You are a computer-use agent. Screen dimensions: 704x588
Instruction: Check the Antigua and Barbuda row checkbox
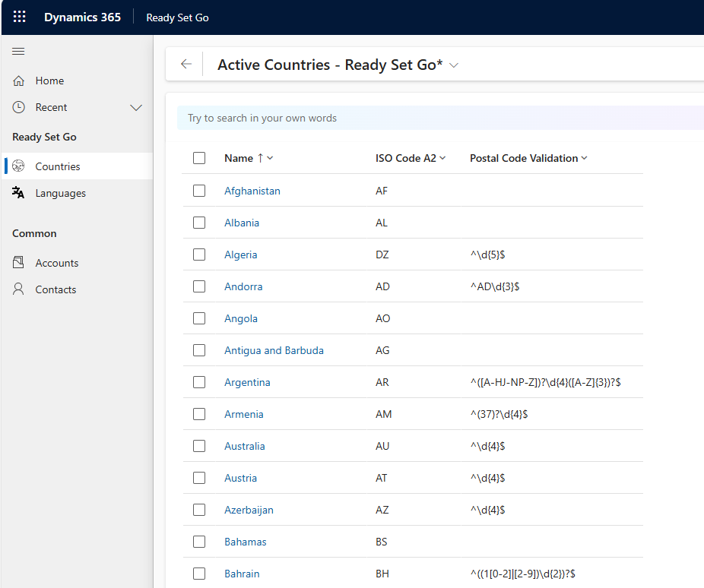tap(199, 350)
